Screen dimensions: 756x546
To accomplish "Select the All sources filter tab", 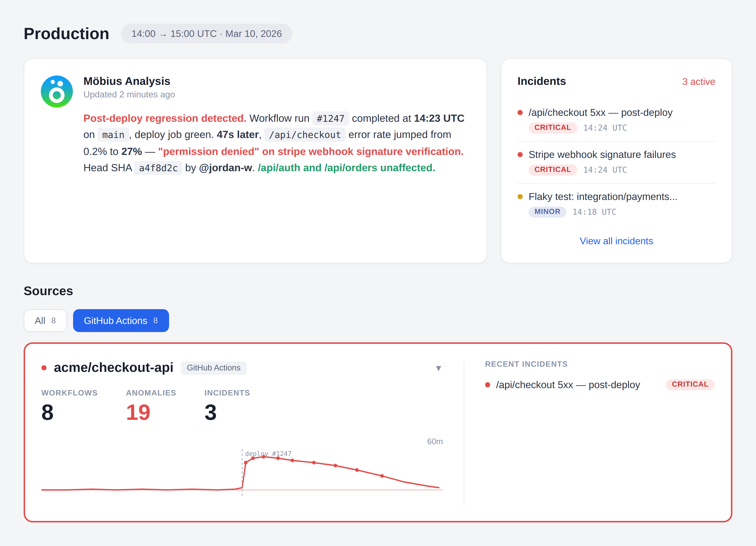I will click(45, 320).
